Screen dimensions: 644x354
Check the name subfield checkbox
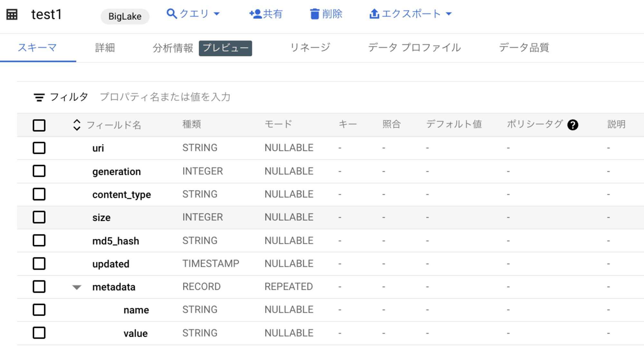pyautogui.click(x=39, y=310)
